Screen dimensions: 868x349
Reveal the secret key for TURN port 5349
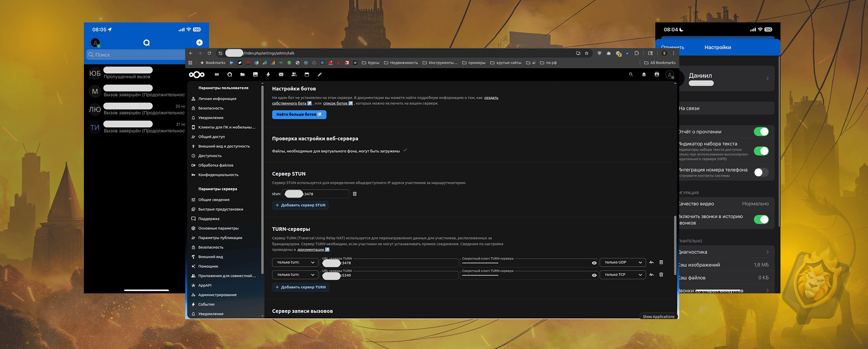tap(594, 275)
